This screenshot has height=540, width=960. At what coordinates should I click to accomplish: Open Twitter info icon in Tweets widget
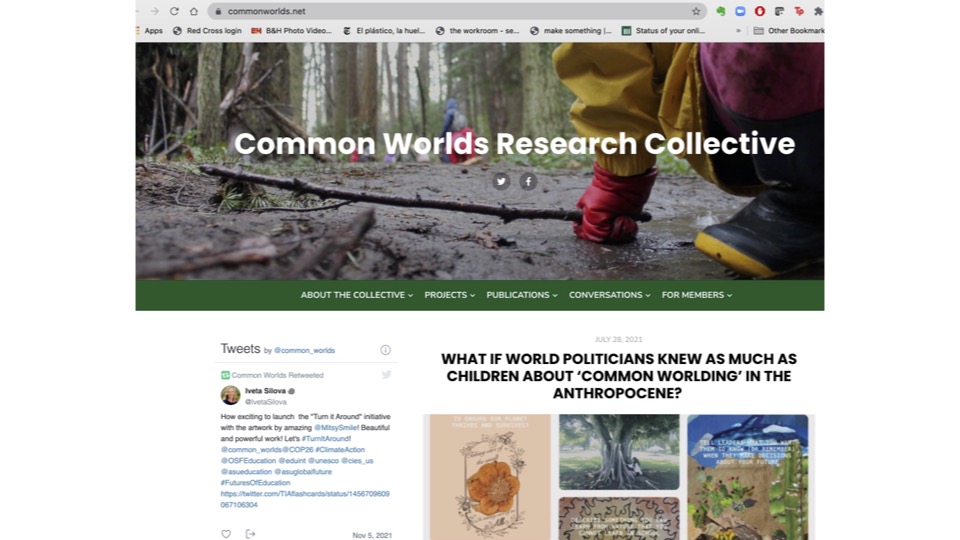[x=385, y=350]
